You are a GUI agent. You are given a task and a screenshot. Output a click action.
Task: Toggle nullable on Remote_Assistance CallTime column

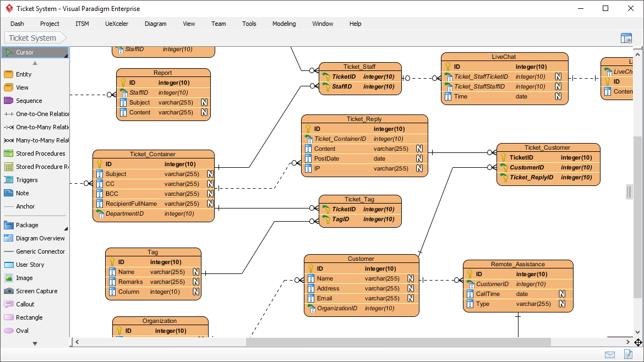pyautogui.click(x=562, y=294)
